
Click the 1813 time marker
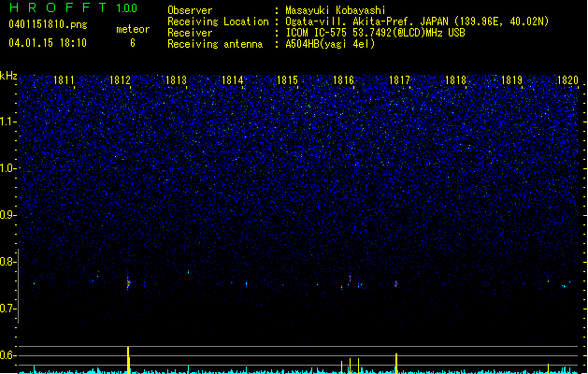(176, 80)
